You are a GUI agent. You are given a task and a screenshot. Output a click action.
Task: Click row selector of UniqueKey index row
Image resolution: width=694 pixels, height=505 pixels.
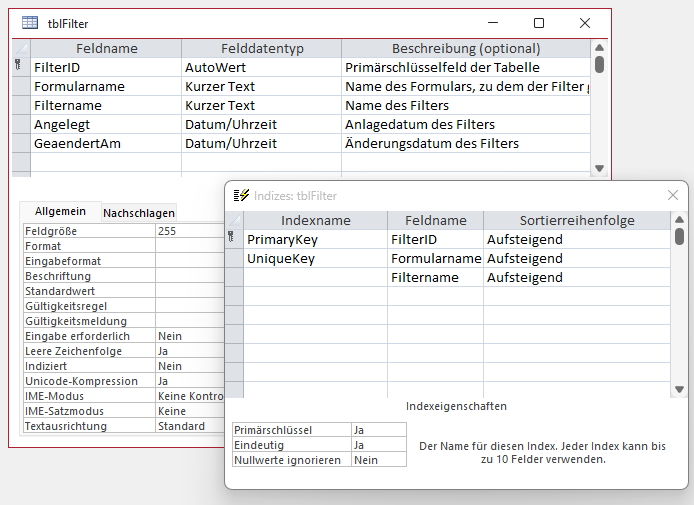234,258
